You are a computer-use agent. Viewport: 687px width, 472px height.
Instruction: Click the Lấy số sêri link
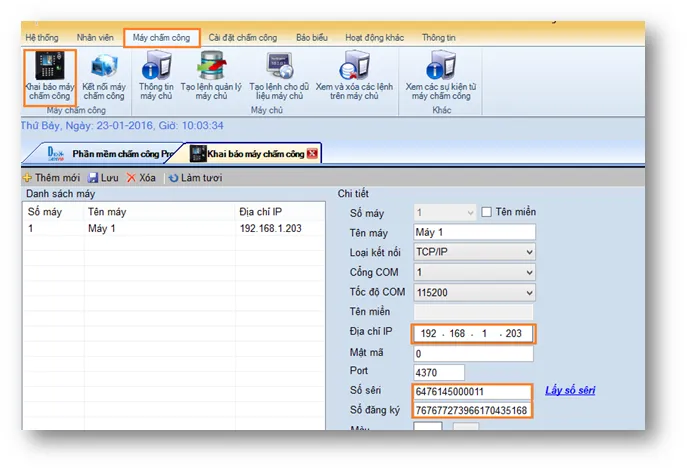570,390
